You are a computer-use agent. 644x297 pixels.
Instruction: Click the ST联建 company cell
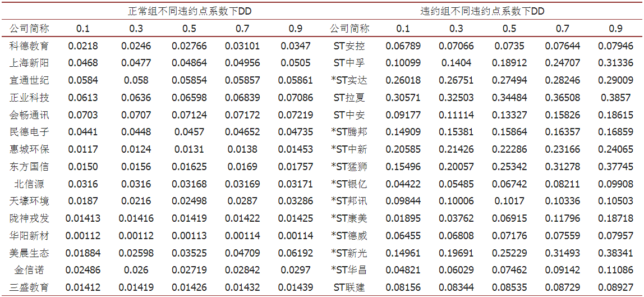coord(349,287)
